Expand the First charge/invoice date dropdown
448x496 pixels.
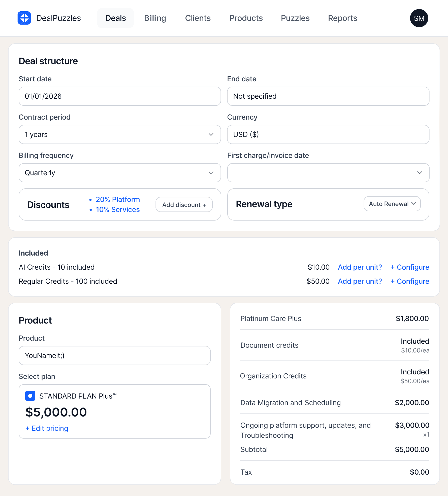[328, 173]
